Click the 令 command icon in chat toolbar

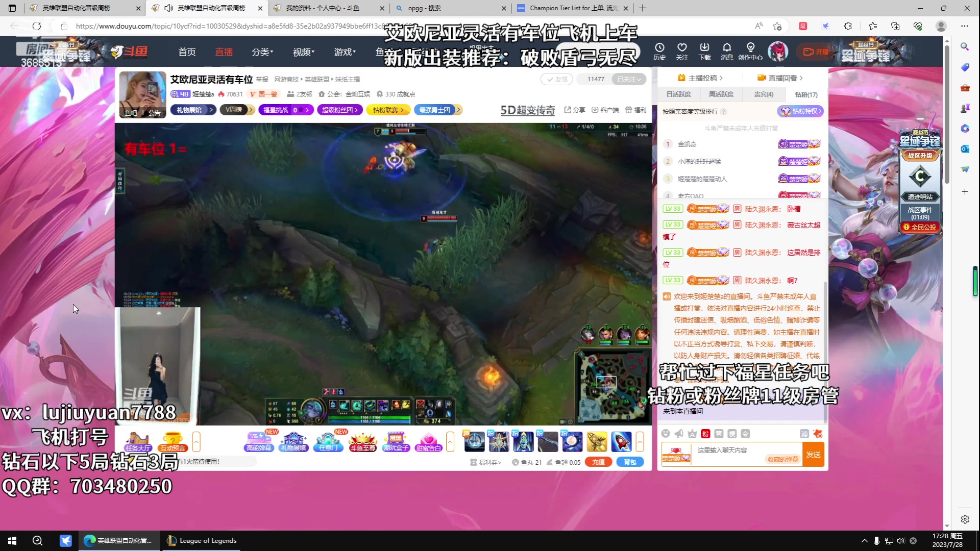(745, 434)
